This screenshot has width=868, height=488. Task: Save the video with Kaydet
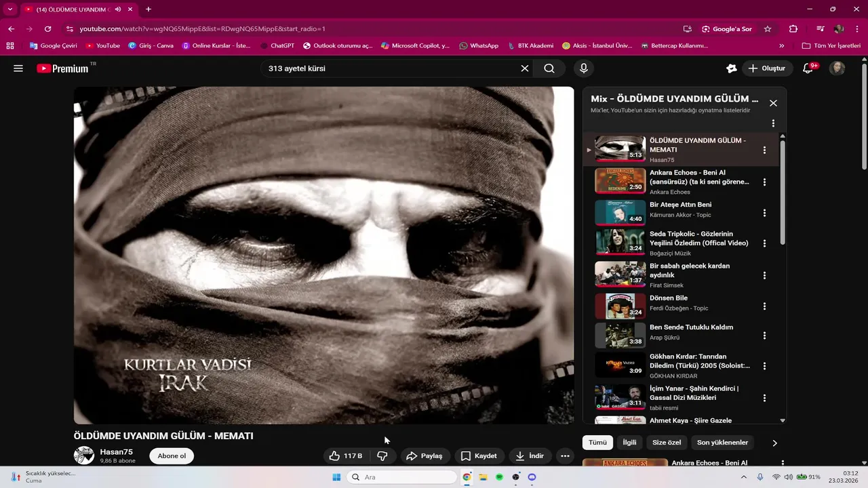[x=479, y=456]
